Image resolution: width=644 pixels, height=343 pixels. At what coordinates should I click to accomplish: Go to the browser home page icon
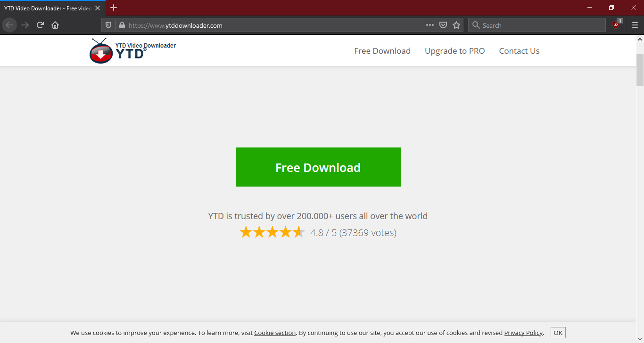click(55, 25)
